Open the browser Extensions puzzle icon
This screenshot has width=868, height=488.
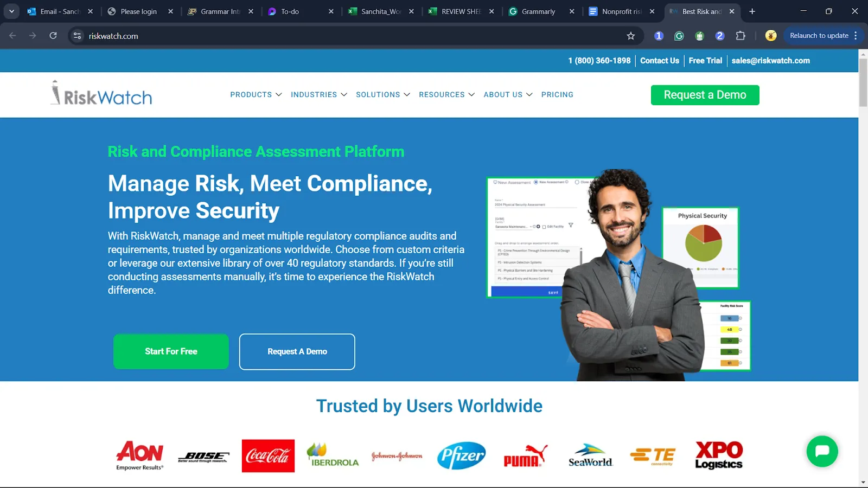pos(741,36)
